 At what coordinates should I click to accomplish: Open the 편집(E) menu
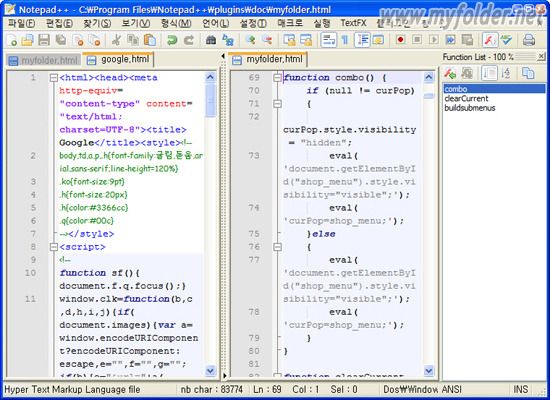pyautogui.click(x=59, y=23)
